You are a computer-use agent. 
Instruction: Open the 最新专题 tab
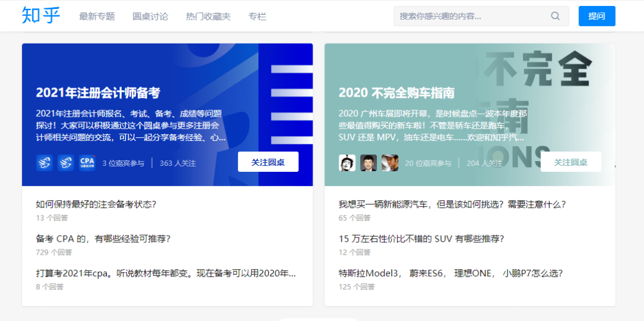point(97,17)
